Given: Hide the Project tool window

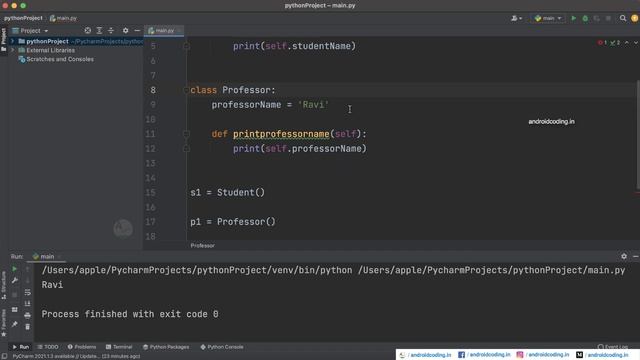Looking at the screenshot, I should pos(137,31).
